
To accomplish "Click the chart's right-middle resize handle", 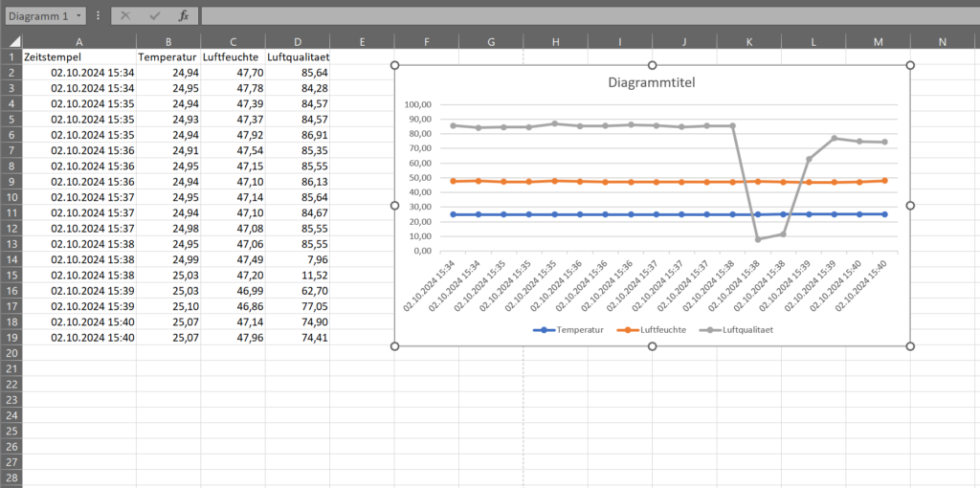I will (909, 206).
